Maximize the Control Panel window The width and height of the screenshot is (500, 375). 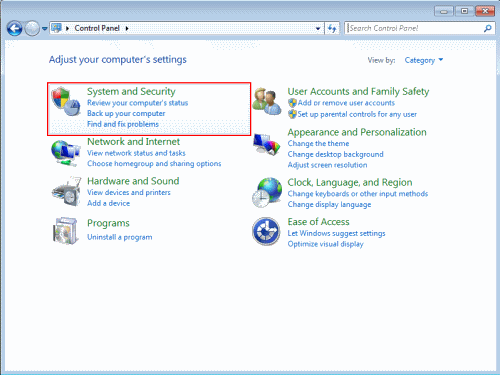[x=464, y=11]
